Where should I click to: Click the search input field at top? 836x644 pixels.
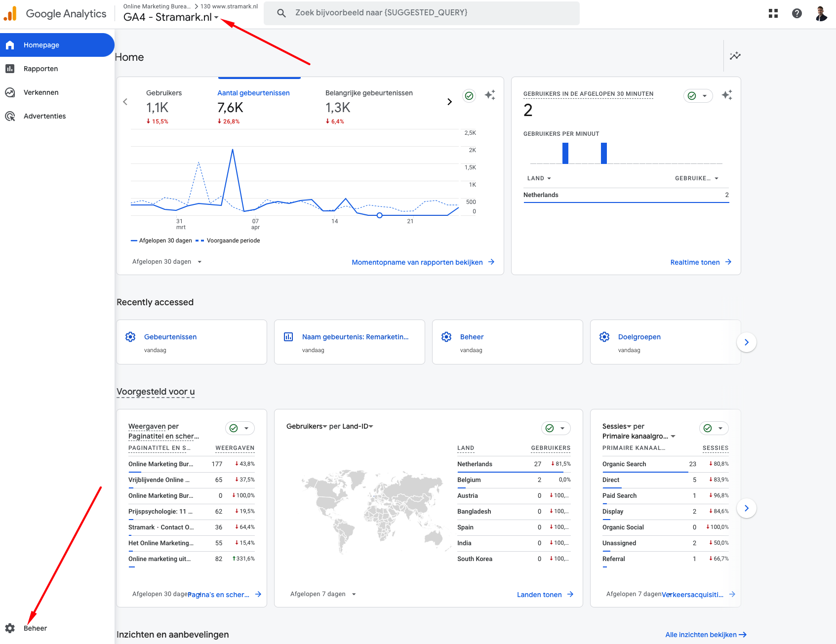421,13
